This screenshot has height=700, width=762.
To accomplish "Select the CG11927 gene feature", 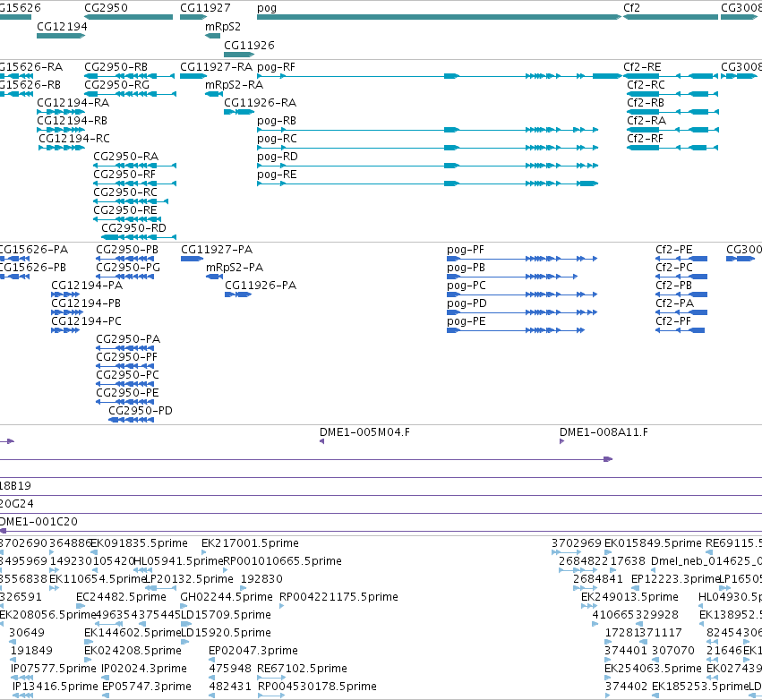I will point(193,17).
